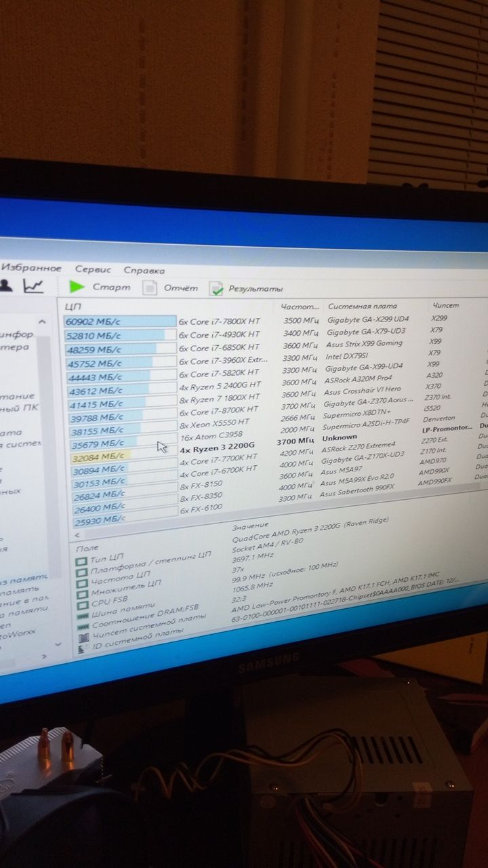Click the green Start play icon

tap(77, 287)
